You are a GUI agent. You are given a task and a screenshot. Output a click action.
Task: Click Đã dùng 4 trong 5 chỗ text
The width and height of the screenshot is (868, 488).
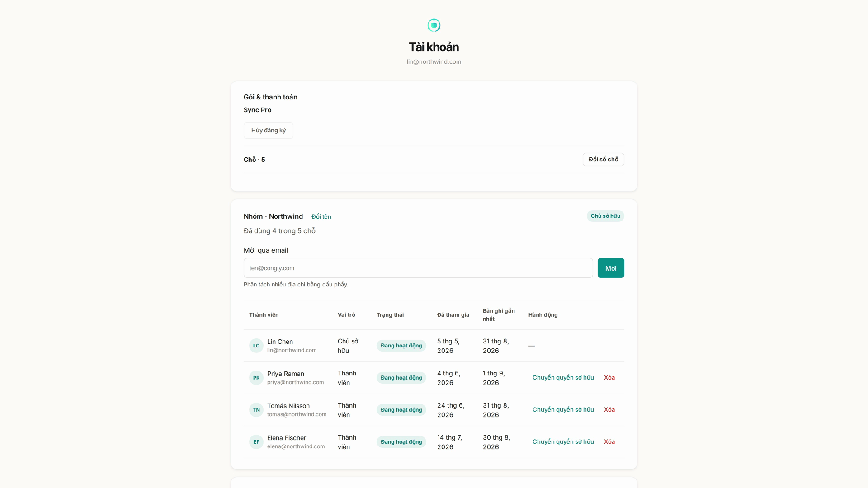tap(279, 231)
